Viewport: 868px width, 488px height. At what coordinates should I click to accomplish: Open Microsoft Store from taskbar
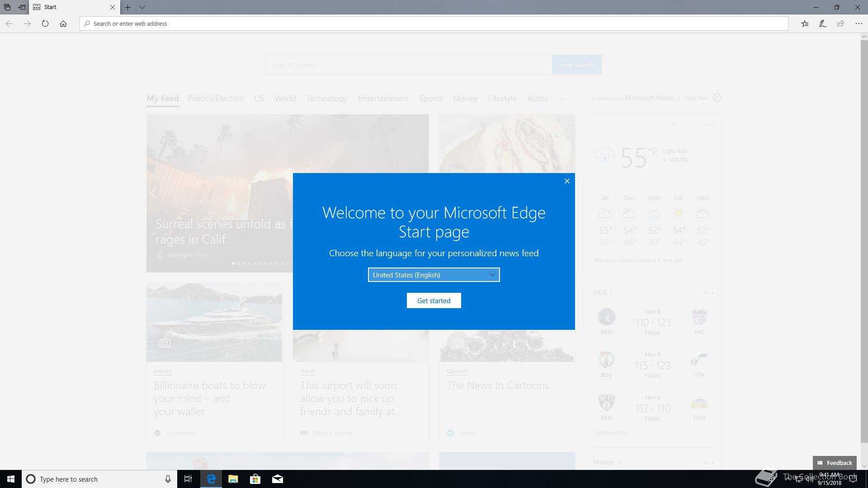[255, 479]
